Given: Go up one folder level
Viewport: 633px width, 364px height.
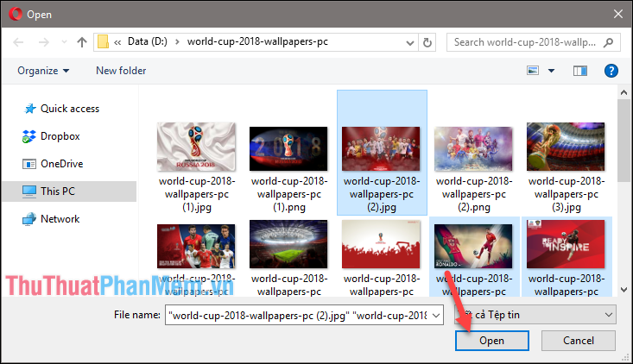Looking at the screenshot, I should pos(82,42).
